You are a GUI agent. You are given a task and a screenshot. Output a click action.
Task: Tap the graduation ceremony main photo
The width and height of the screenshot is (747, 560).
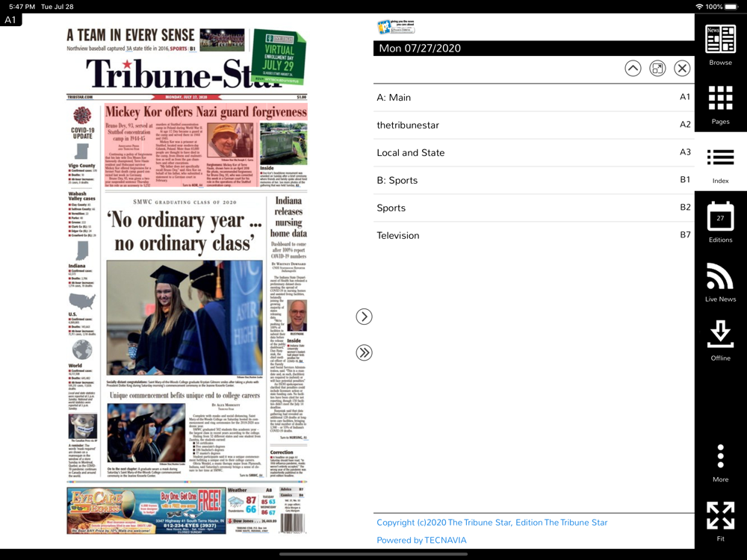click(x=185, y=317)
